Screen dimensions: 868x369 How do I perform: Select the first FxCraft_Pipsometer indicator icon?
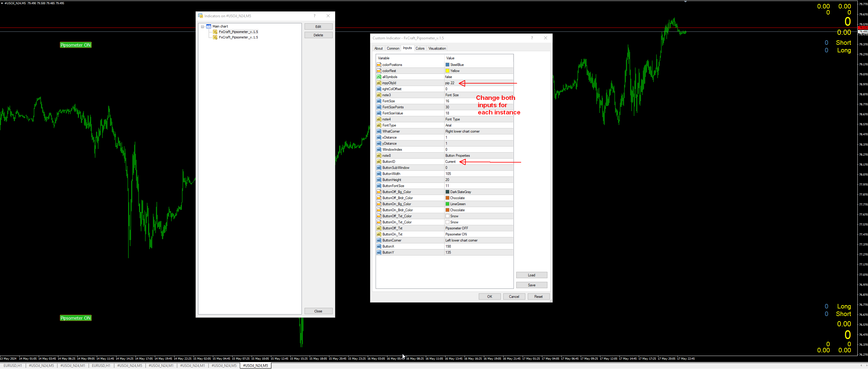point(215,32)
